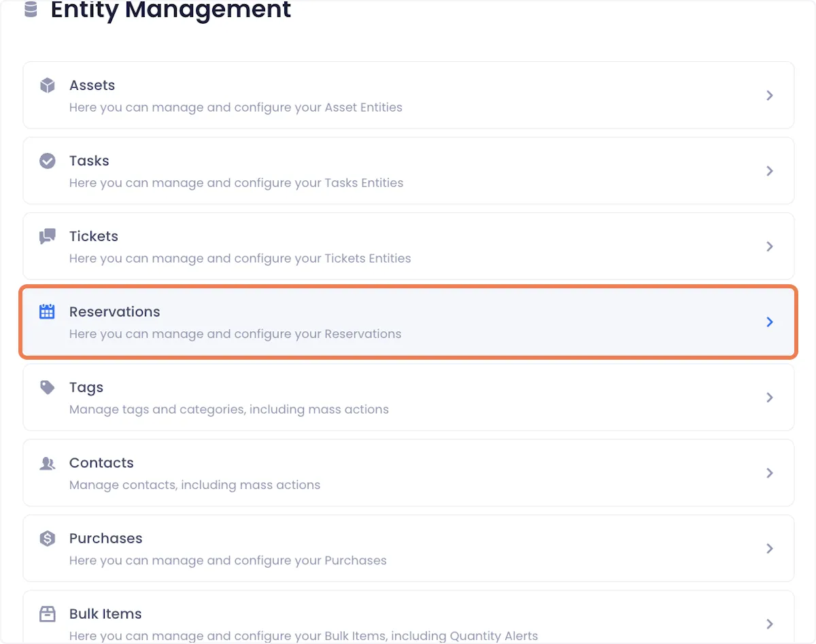Screen dimensions: 816x644
Task: Click 'configure your Tickets Entities' description
Action: pos(322,258)
